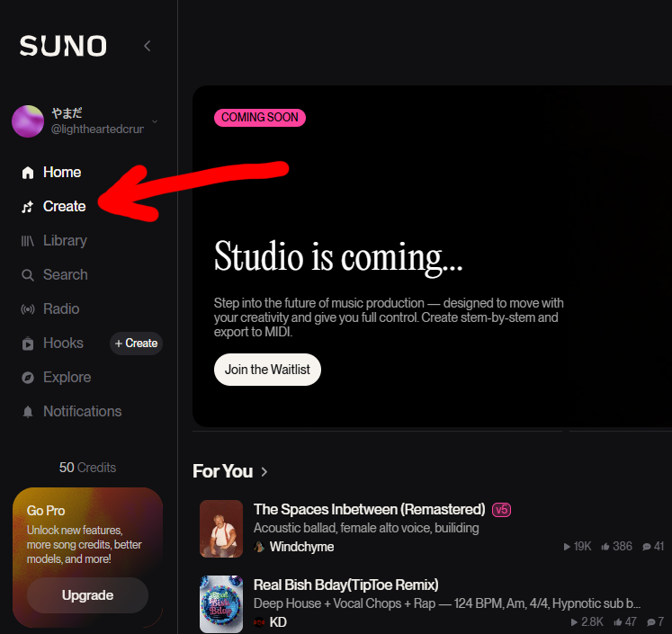Image resolution: width=672 pixels, height=634 pixels.
Task: Expand the For You section arrow
Action: [x=264, y=471]
